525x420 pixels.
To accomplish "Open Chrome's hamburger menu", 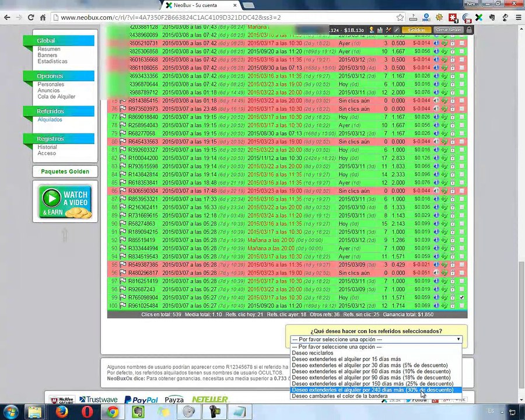I will click(x=518, y=17).
